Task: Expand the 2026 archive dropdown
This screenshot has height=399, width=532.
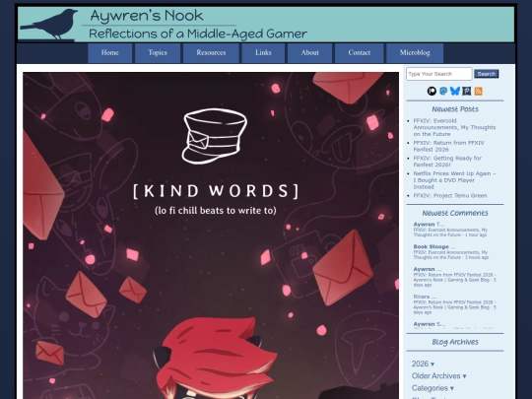Action: pyautogui.click(x=423, y=364)
